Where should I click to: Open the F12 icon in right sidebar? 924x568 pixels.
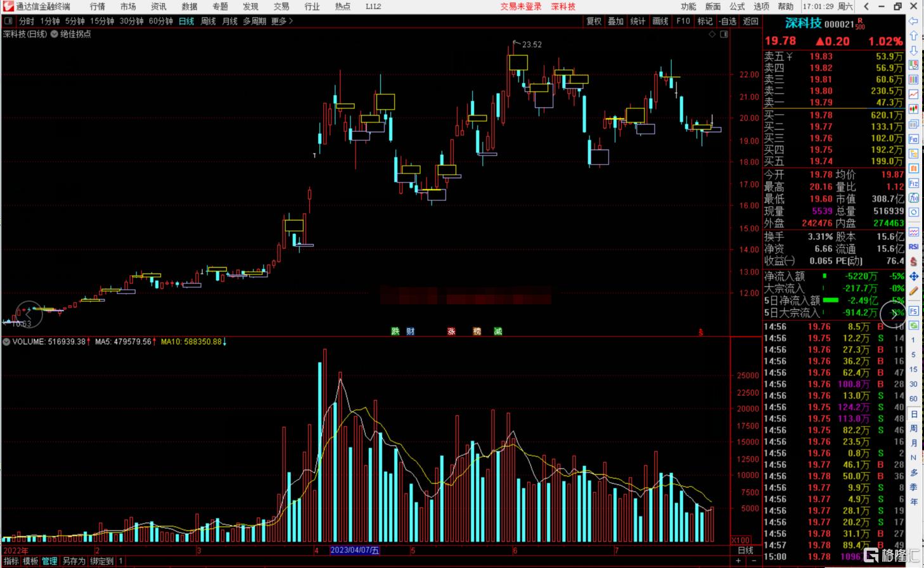913,183
